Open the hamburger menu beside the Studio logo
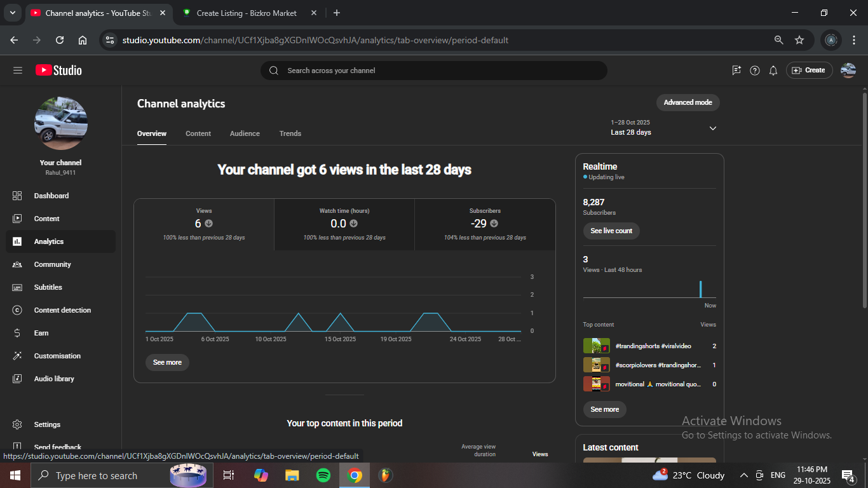 (18, 71)
